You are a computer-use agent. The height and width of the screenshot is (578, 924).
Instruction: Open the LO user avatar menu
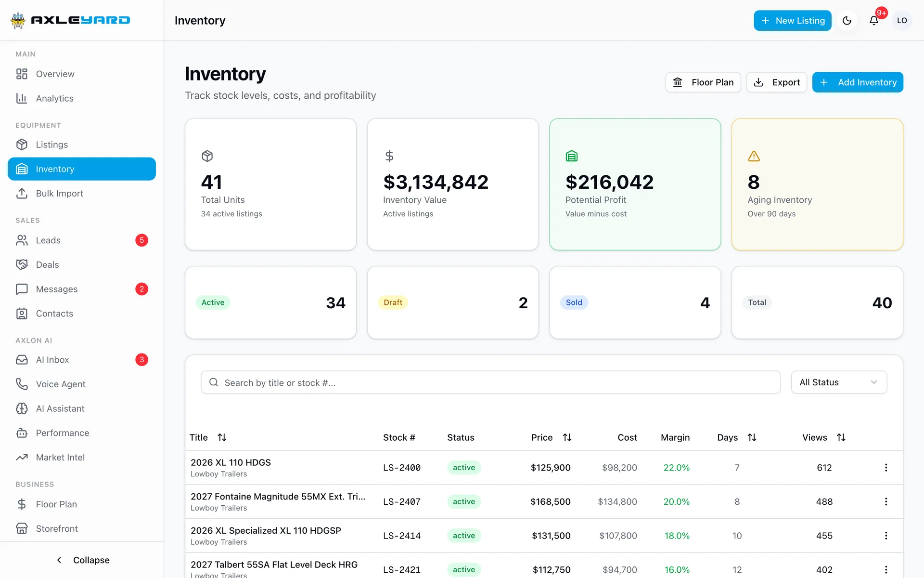[x=902, y=21]
